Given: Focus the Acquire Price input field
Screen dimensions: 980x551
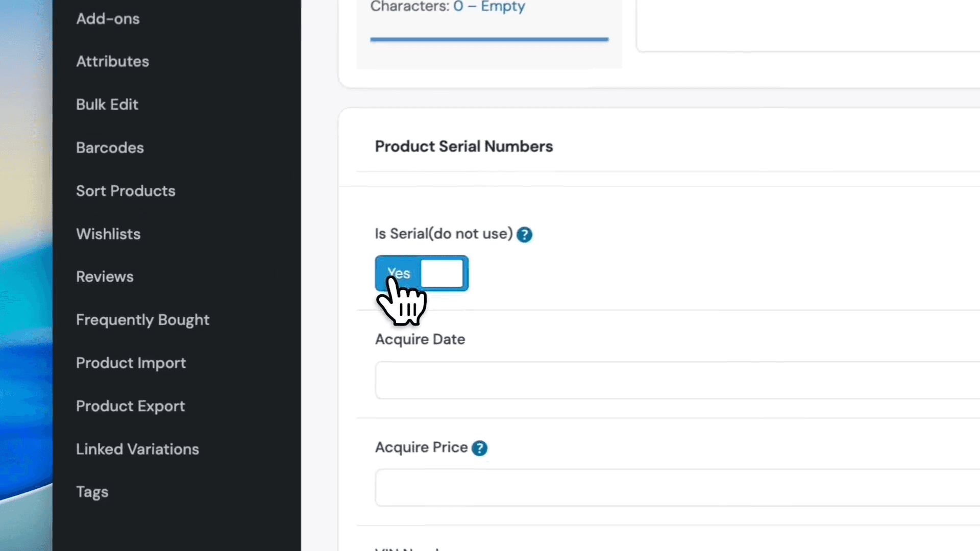Looking at the screenshot, I should click(677, 488).
